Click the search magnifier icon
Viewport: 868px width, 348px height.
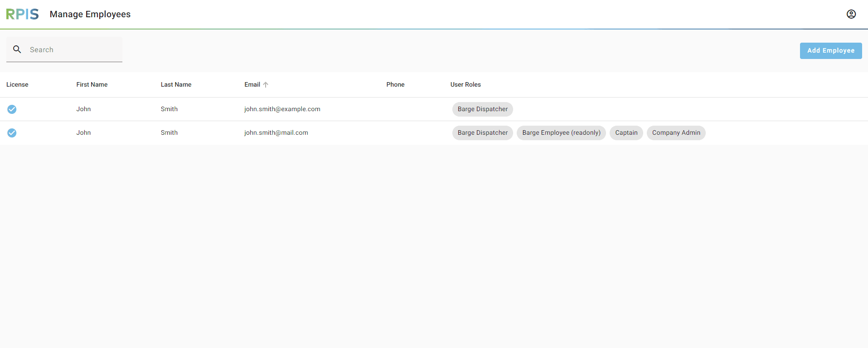[x=17, y=49]
